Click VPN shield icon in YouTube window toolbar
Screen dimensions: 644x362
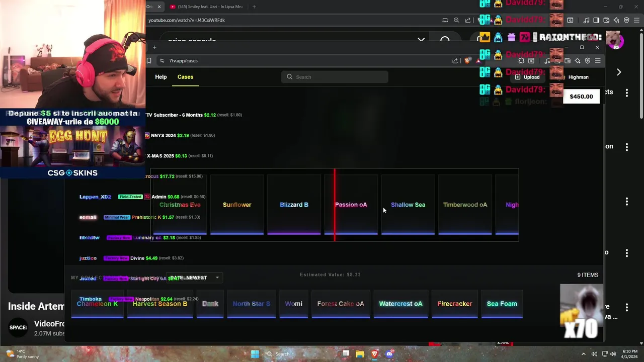click(626, 20)
